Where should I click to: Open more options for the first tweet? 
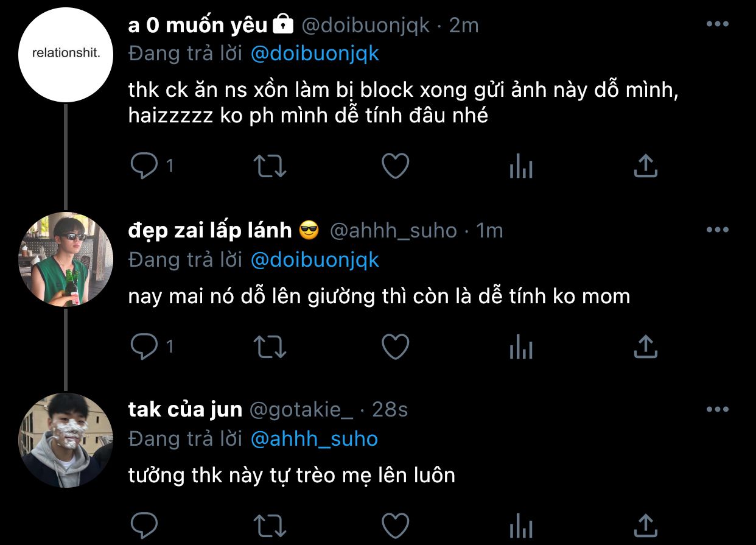(x=717, y=24)
